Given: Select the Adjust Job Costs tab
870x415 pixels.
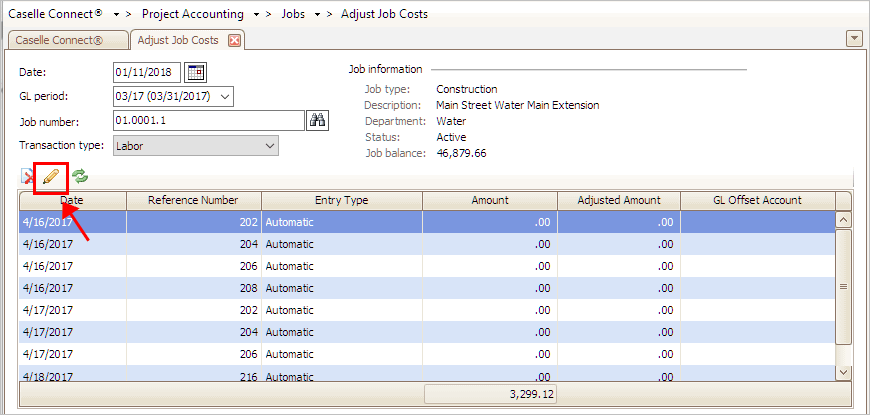Looking at the screenshot, I should point(179,40).
